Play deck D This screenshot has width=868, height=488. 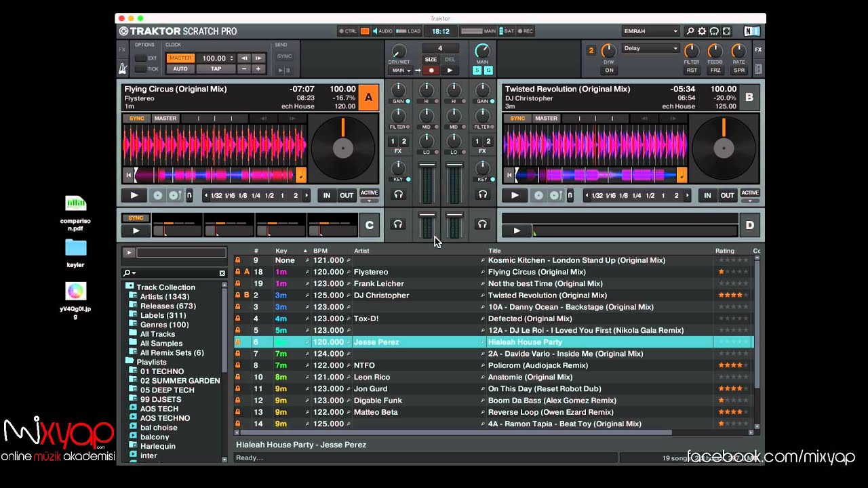point(517,230)
